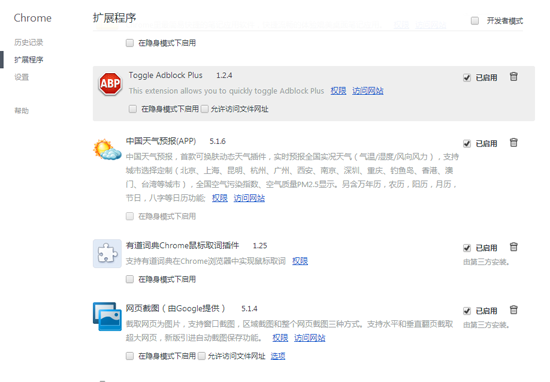Open 设置 in the sidebar
The height and width of the screenshot is (382, 550).
21,77
